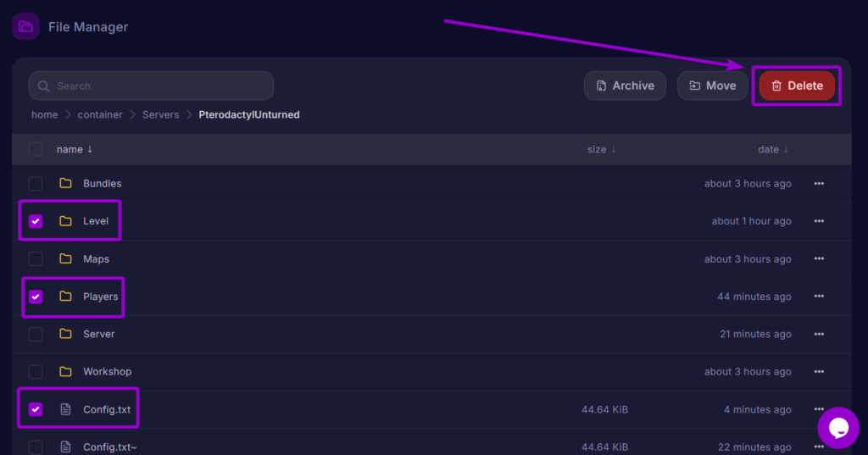Click the Config.txt~ file icon
This screenshot has height=455, width=868.
pos(66,447)
